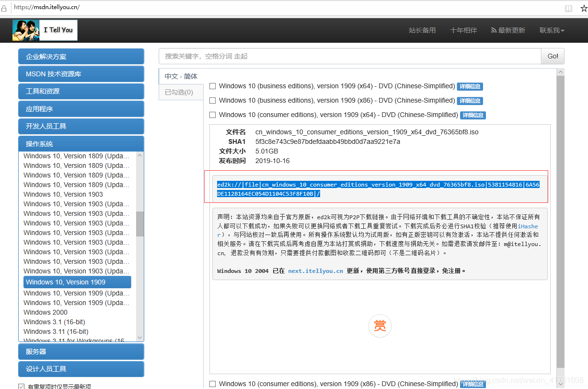Click the operating system list scrollbar
588x389 pixels.
pyautogui.click(x=139, y=224)
